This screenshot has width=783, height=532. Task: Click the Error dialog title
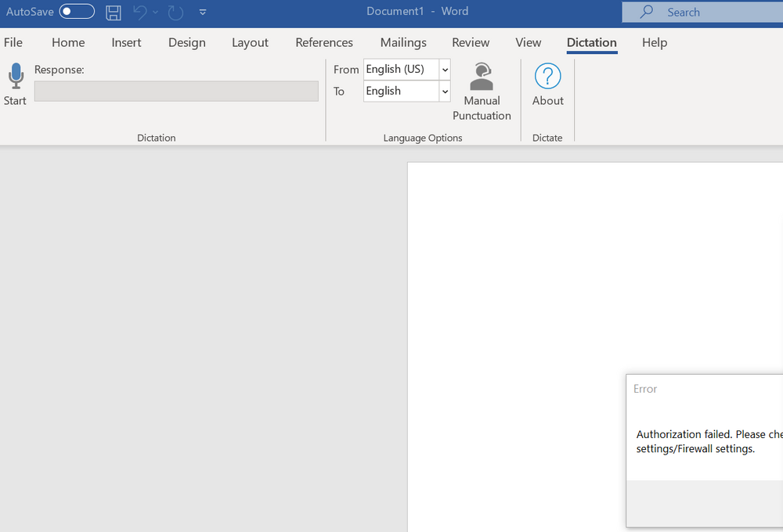(645, 389)
